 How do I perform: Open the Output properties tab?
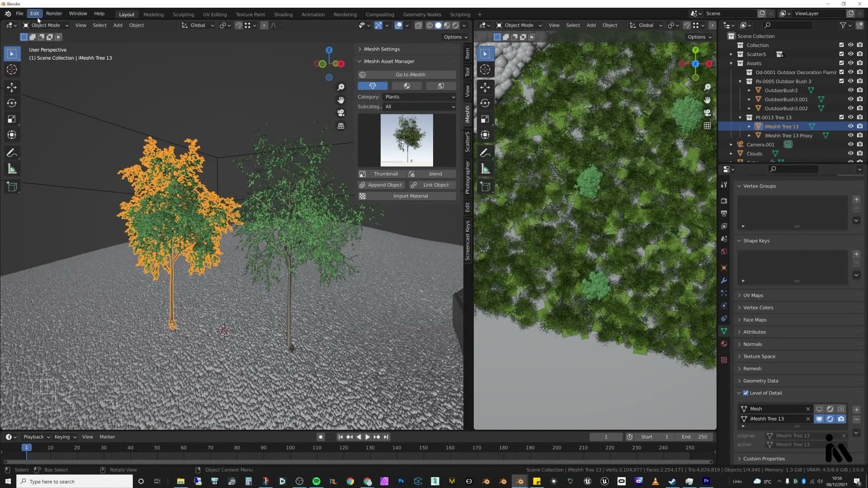click(724, 213)
